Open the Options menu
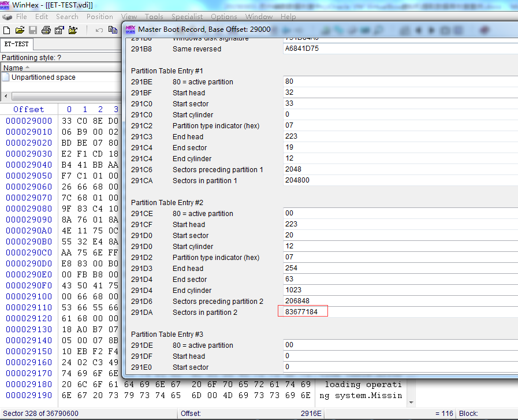This screenshot has height=420, width=518. 224,17
